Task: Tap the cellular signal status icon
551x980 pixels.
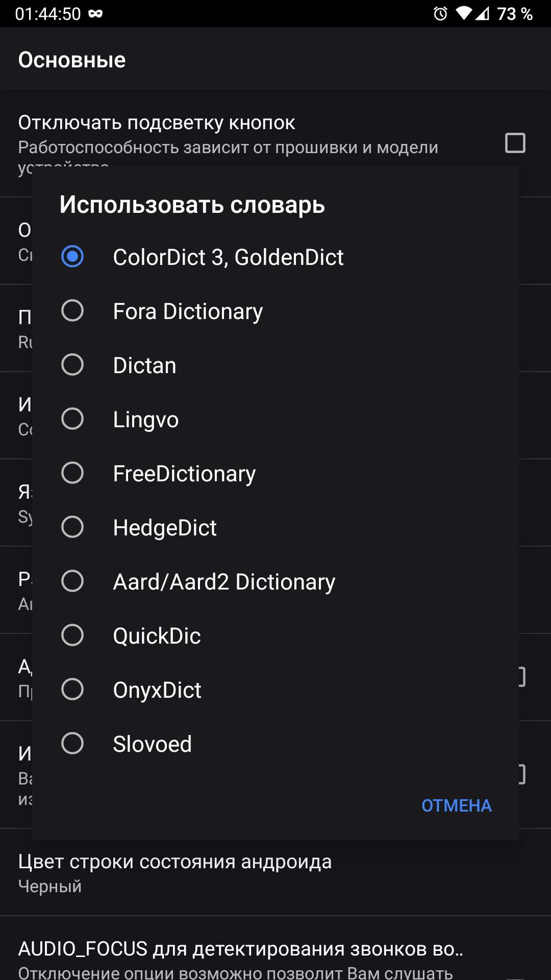Action: [482, 14]
